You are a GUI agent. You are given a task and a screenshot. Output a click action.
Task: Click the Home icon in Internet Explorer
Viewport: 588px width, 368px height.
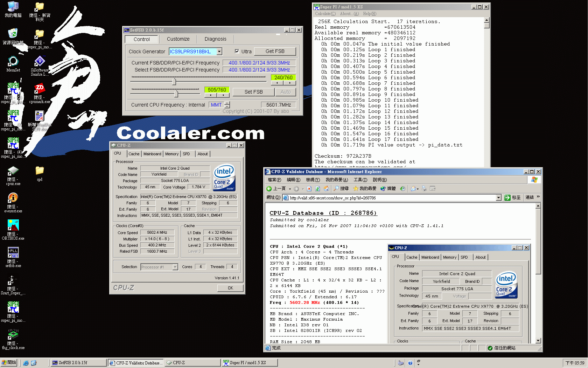[326, 189]
